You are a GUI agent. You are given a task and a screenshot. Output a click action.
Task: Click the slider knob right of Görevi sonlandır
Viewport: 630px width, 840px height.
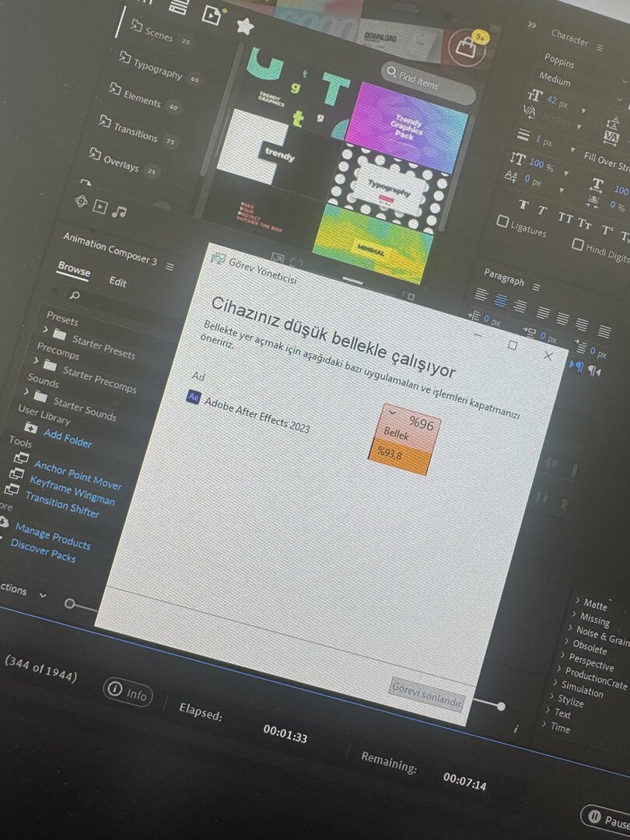click(x=500, y=706)
